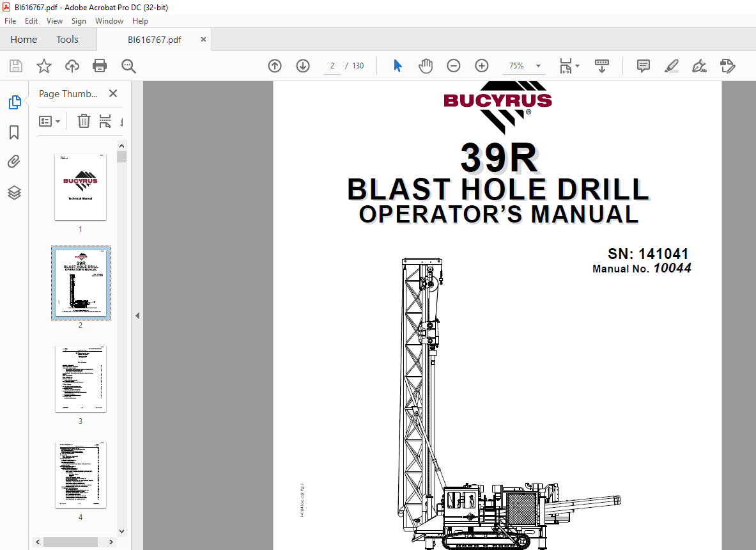
Task: Click the thumbnails vertical scrollbar thumb
Action: [x=122, y=157]
